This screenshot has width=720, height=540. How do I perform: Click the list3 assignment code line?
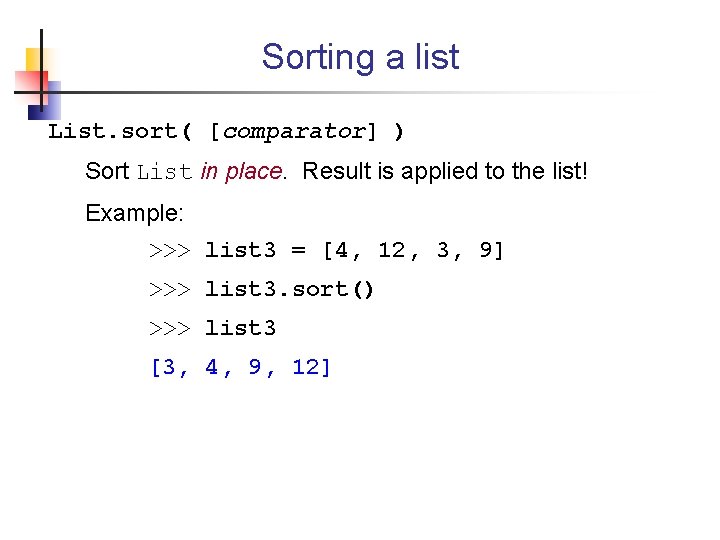coord(327,250)
